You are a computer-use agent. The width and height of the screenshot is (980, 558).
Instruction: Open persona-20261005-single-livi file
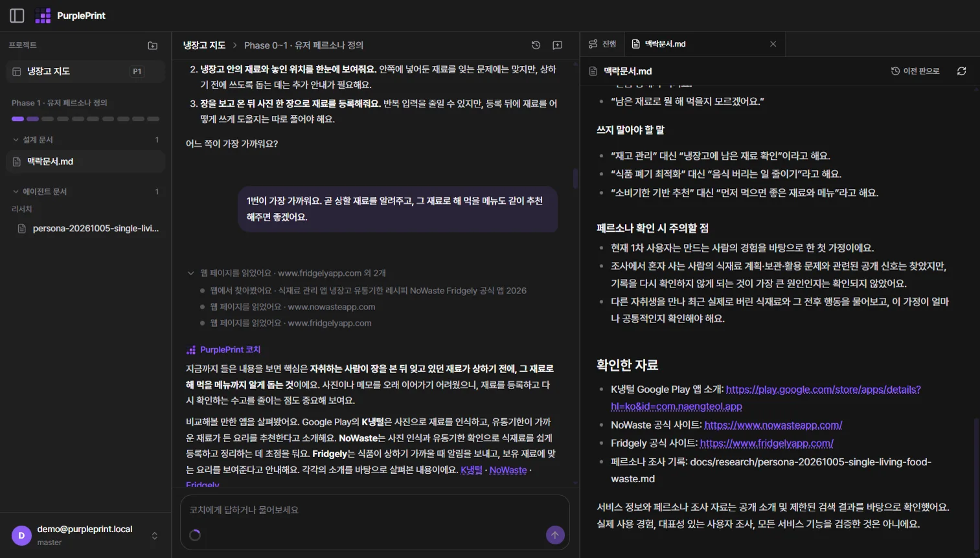[x=89, y=229]
